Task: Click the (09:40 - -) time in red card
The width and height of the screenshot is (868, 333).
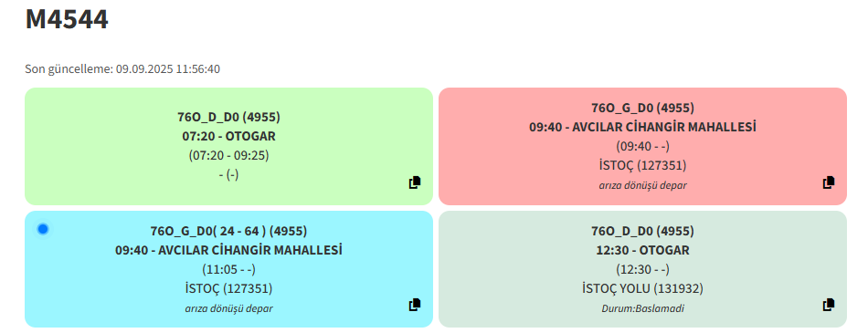Action: (x=642, y=147)
